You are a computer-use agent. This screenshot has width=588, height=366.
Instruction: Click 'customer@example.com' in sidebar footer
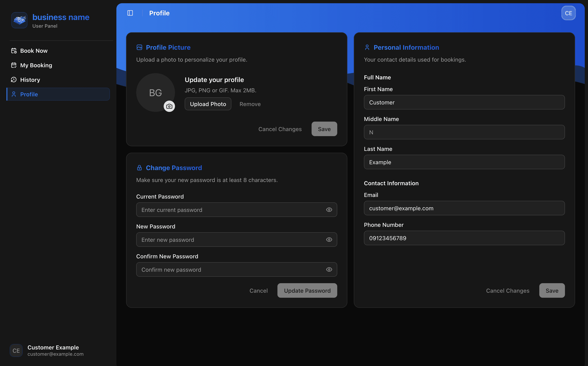(x=55, y=354)
